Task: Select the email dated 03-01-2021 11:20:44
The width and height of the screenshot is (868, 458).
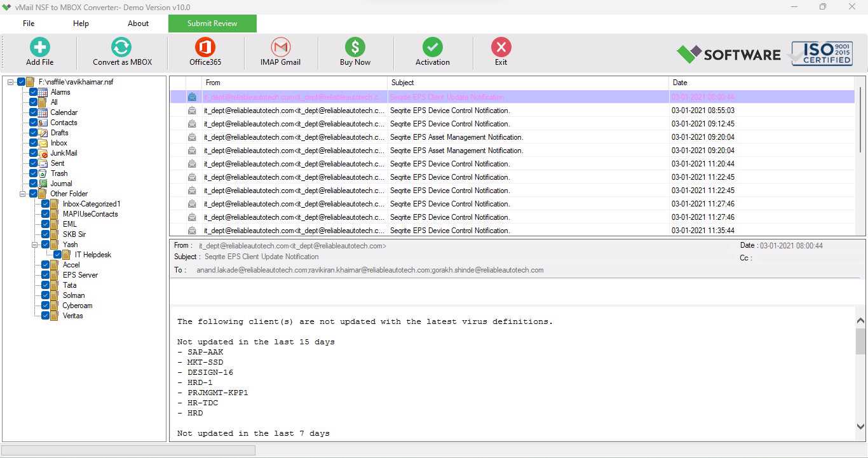Action: 512,164
